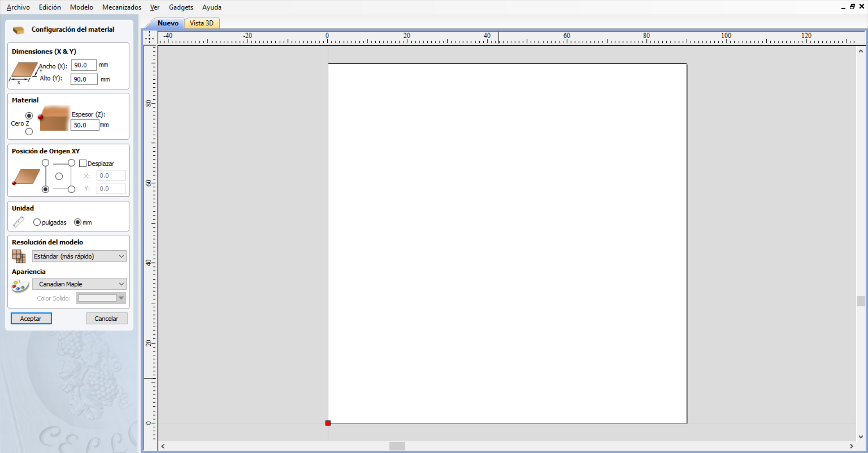Open the Archivo menu
868x453 pixels.
pos(18,7)
